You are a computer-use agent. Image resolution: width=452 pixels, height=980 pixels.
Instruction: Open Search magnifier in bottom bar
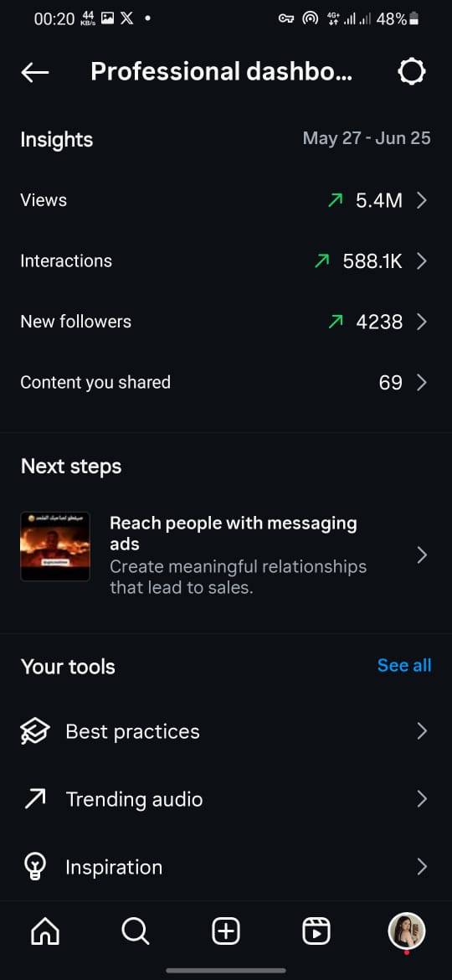click(x=135, y=932)
